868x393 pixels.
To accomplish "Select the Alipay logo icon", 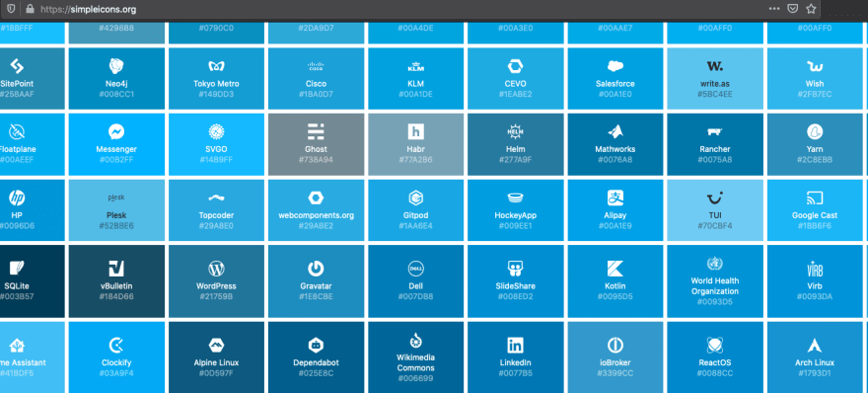I will pyautogui.click(x=615, y=197).
